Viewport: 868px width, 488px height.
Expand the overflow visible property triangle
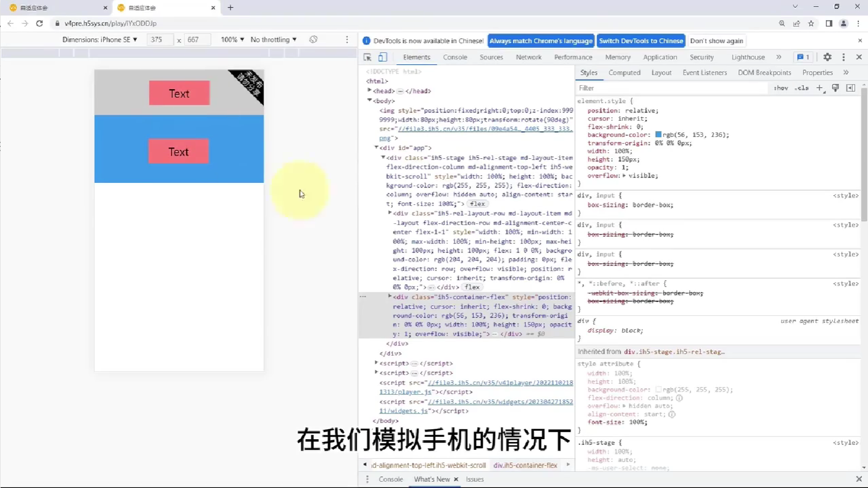(624, 176)
